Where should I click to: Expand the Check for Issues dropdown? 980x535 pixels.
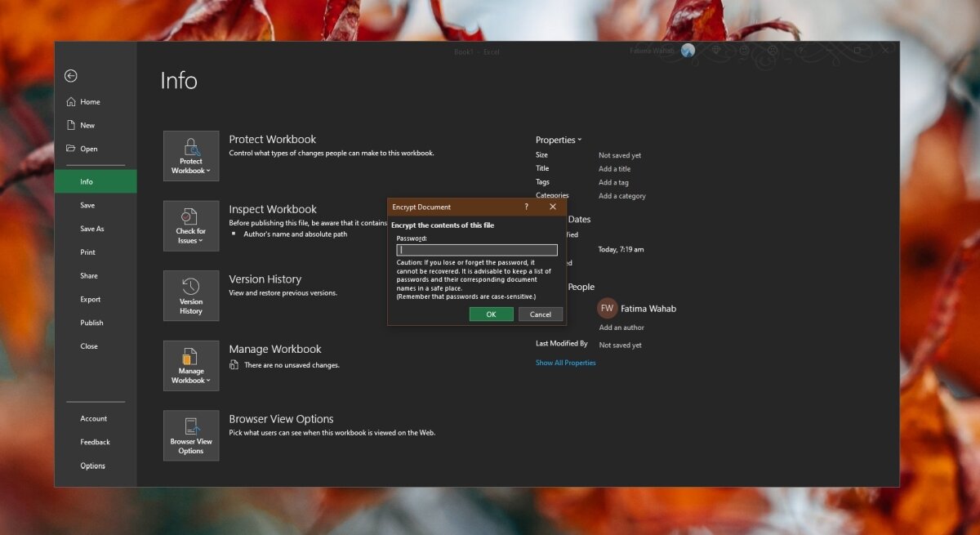(191, 226)
